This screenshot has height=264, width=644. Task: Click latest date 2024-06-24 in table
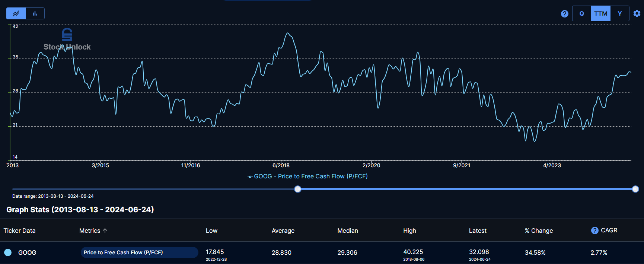tap(480, 259)
